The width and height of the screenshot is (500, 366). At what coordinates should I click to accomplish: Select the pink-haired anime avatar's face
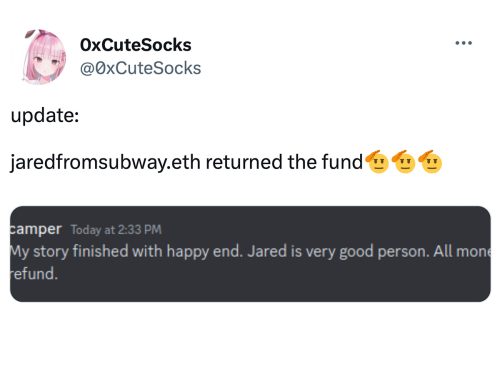pyautogui.click(x=44, y=63)
